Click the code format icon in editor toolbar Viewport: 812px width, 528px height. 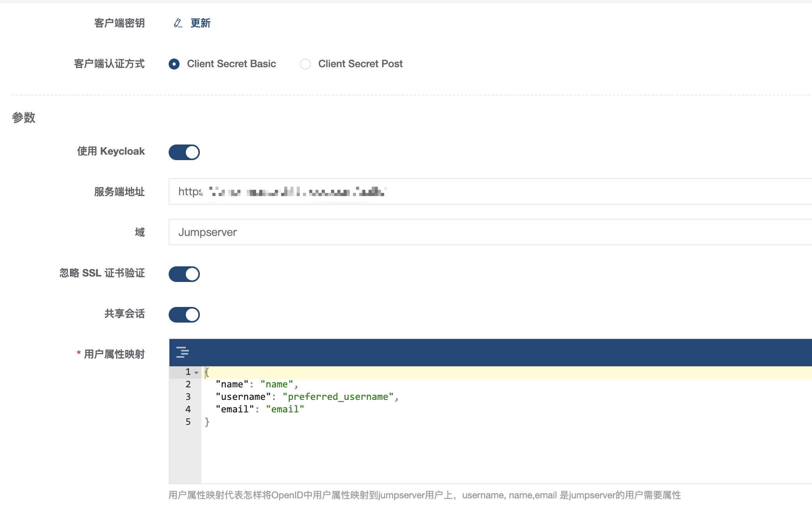click(183, 352)
